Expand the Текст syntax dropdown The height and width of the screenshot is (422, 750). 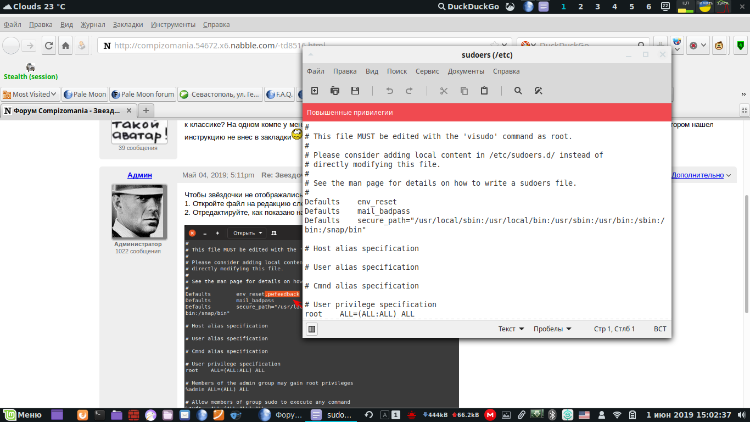coord(511,328)
